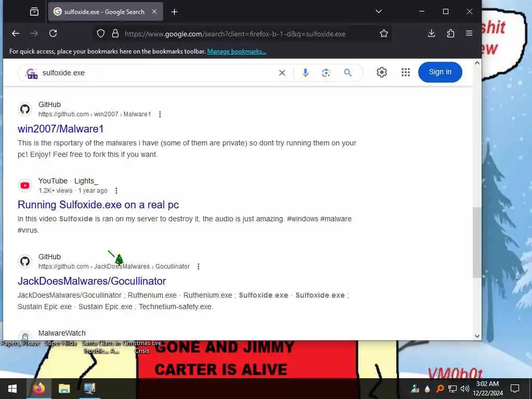Open options menu for win2007 Malware1 result
The height and width of the screenshot is (399, 532).
(x=160, y=114)
